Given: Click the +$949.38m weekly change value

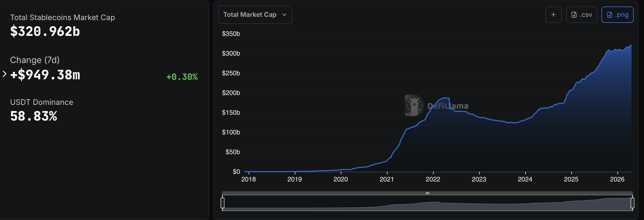Looking at the screenshot, I should click(x=45, y=75).
